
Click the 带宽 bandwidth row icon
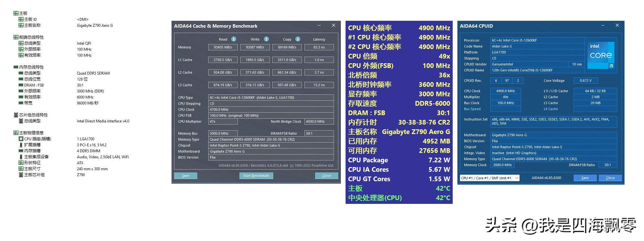coord(21,103)
